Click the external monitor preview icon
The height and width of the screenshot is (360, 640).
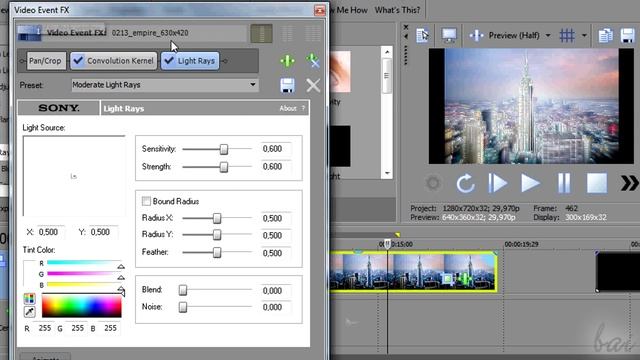pos(449,36)
